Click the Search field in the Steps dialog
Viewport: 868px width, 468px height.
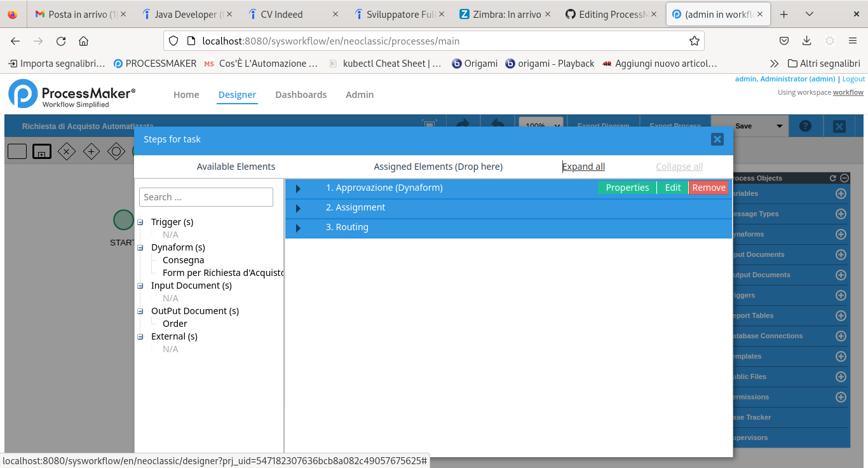(206, 197)
